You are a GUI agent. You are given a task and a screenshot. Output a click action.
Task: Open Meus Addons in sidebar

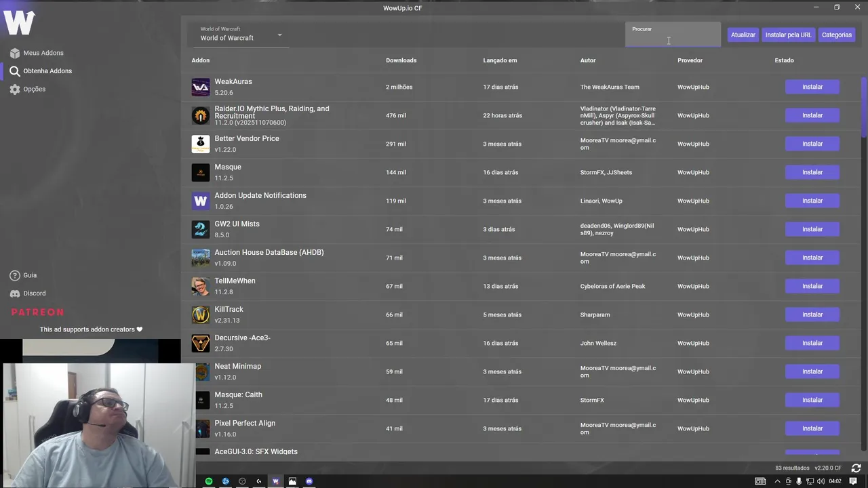click(x=37, y=53)
